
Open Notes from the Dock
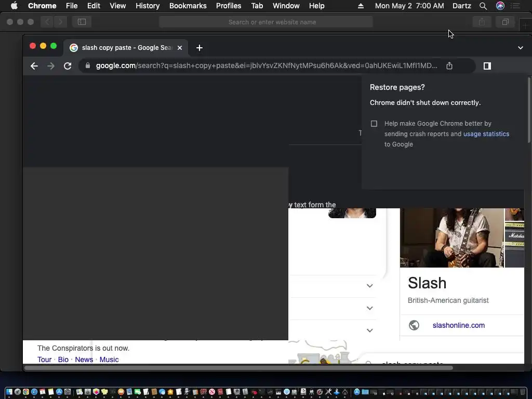tap(51, 392)
